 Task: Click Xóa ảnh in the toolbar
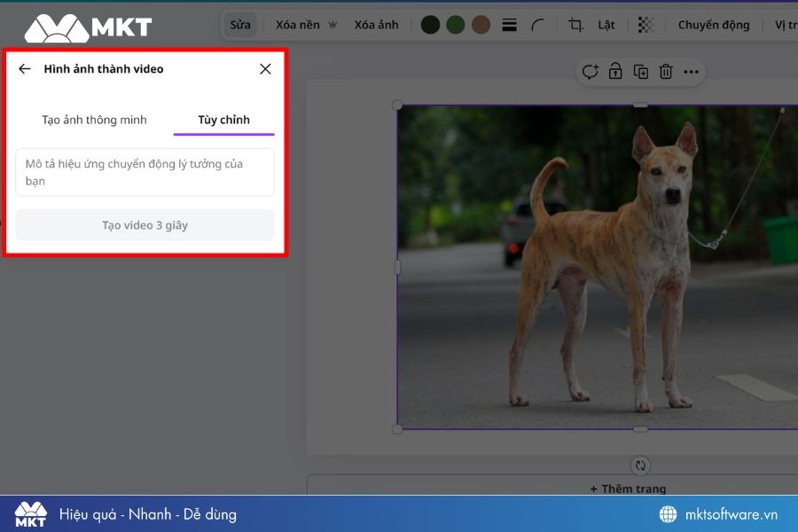point(376,25)
